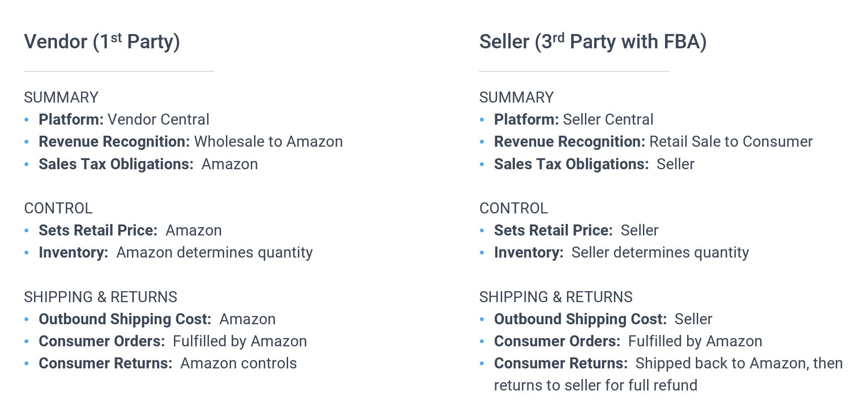The width and height of the screenshot is (868, 419).
Task: Click the Seller (3rd Party with FBA) heading
Action: click(x=593, y=41)
